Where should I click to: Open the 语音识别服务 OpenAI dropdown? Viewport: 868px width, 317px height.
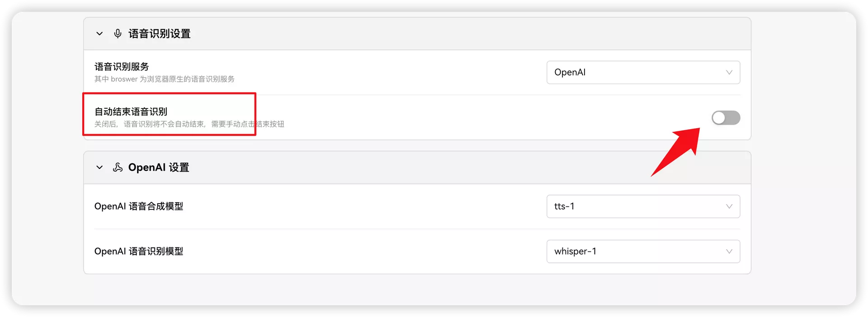click(x=642, y=72)
